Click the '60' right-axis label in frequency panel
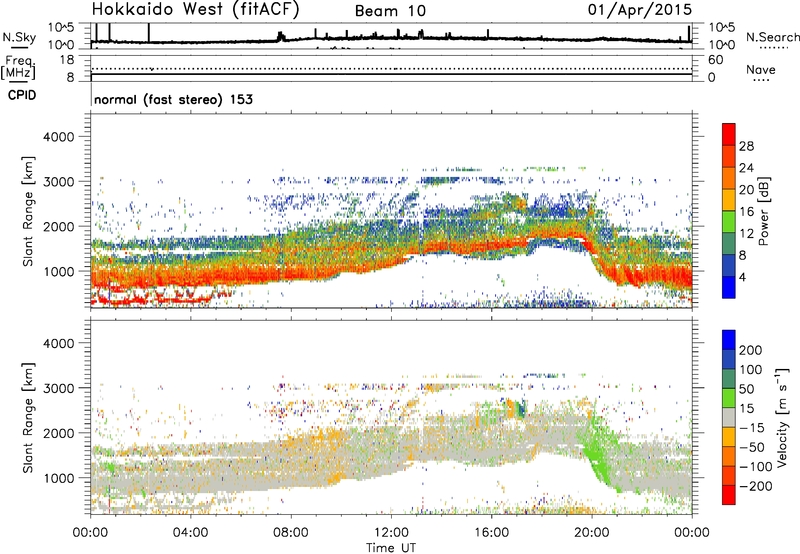 coord(715,60)
